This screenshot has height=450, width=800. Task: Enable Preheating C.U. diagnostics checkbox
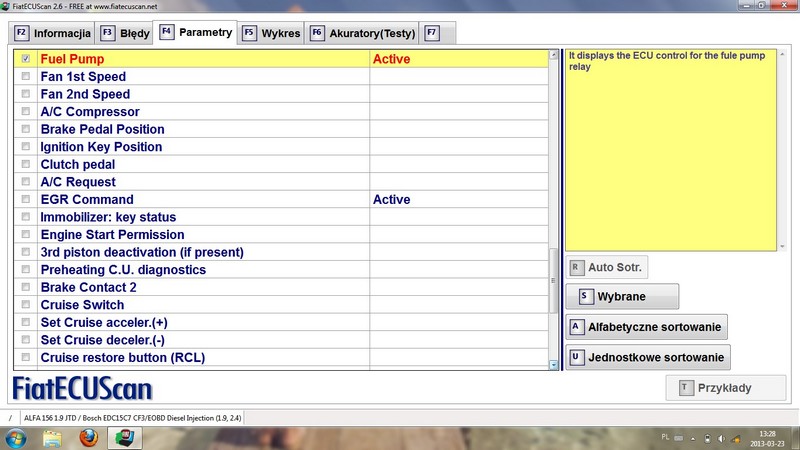pos(26,269)
